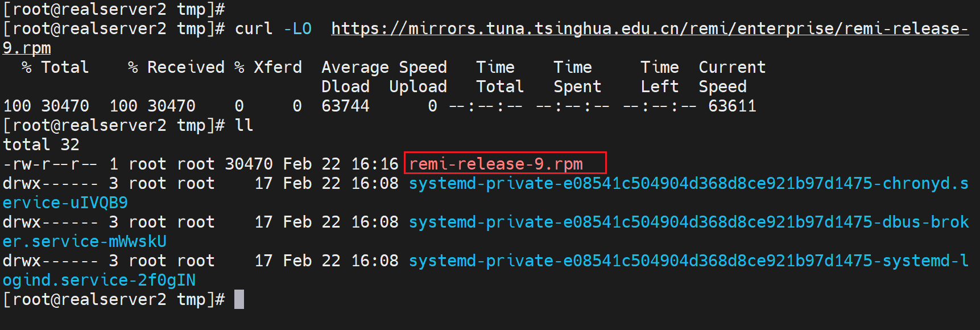Click the "curl" command word
Image resolution: width=980 pixels, height=330 pixels.
click(254, 28)
